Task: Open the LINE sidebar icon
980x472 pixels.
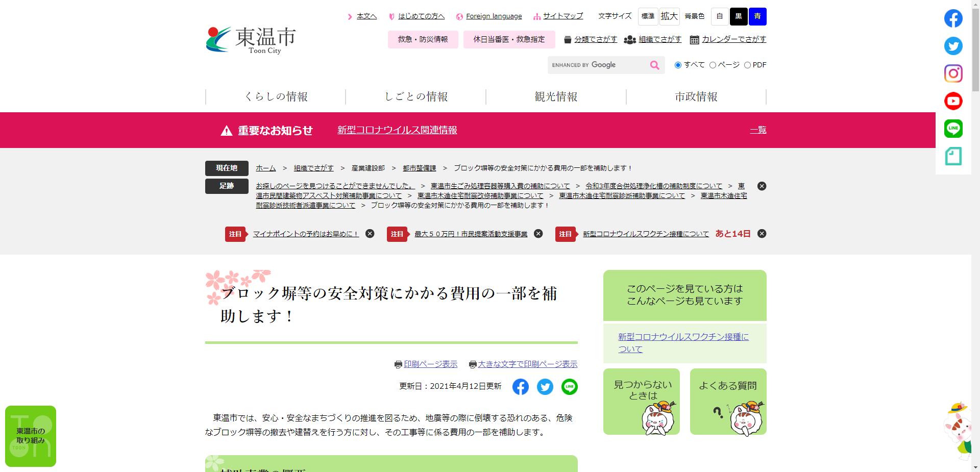Action: 952,128
